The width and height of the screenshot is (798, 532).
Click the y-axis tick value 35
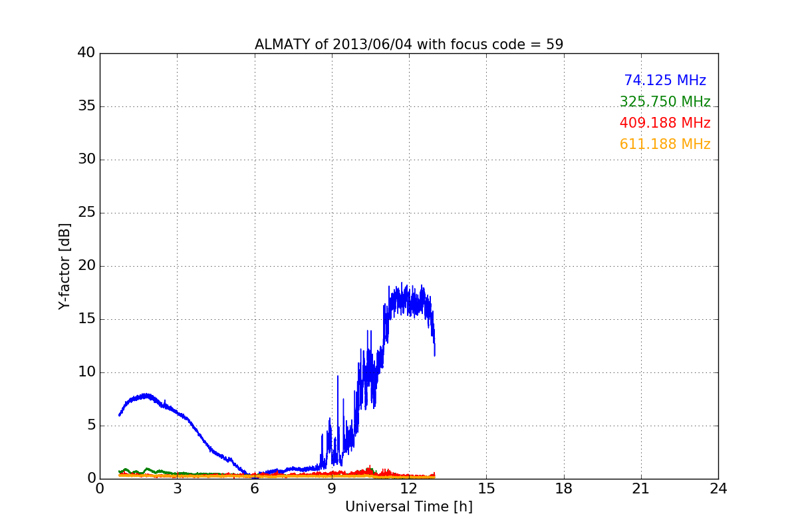(86, 106)
